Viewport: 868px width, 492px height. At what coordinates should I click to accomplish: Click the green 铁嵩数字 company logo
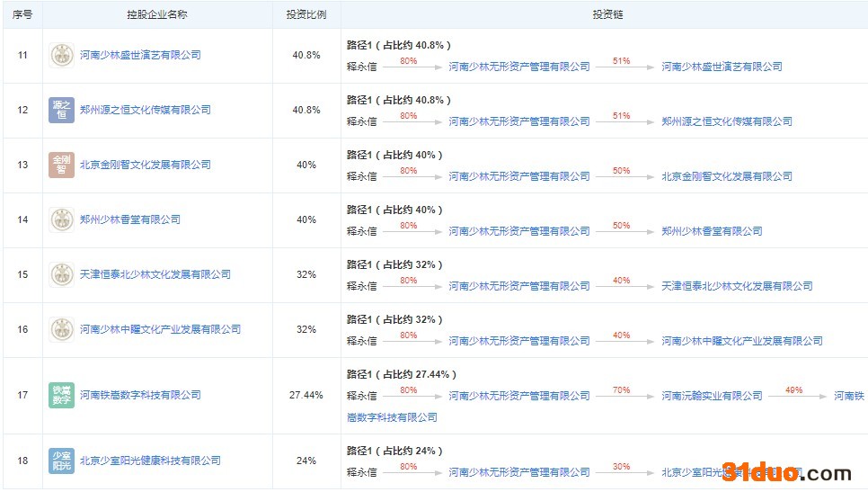tap(61, 395)
